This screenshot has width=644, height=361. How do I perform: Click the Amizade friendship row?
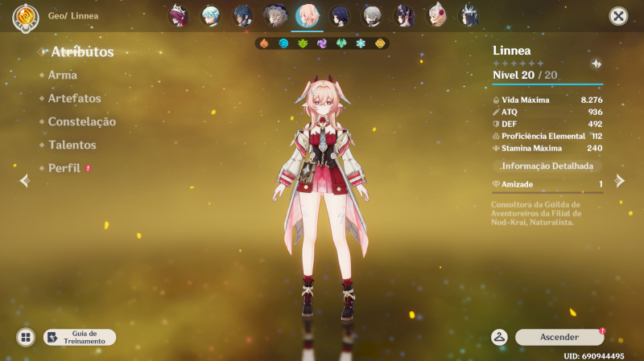coord(547,185)
